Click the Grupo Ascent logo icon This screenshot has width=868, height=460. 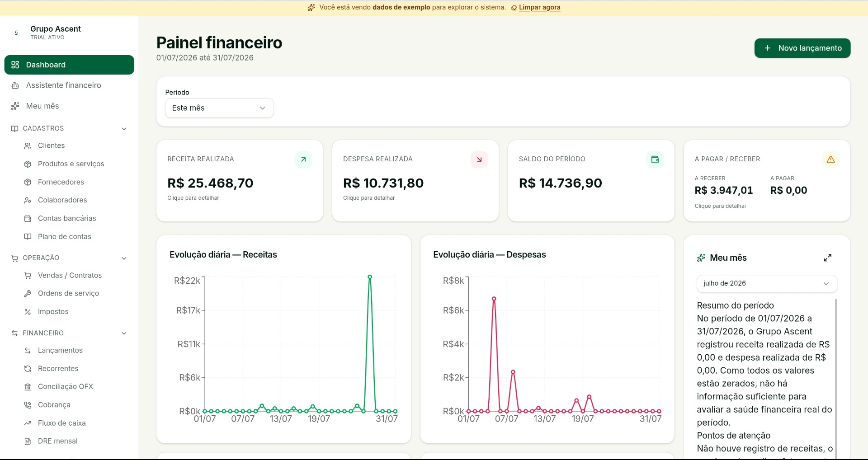coord(16,33)
